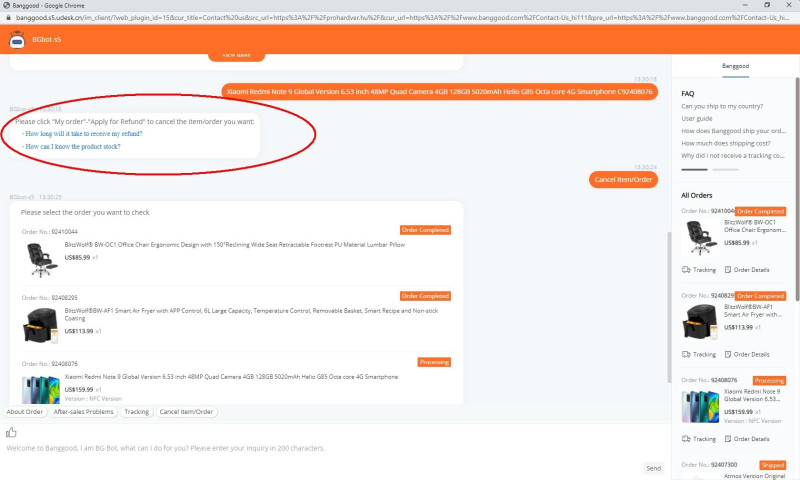Click the first FAQ page indicator bar
Viewport: 800px width, 480px height.
694,169
